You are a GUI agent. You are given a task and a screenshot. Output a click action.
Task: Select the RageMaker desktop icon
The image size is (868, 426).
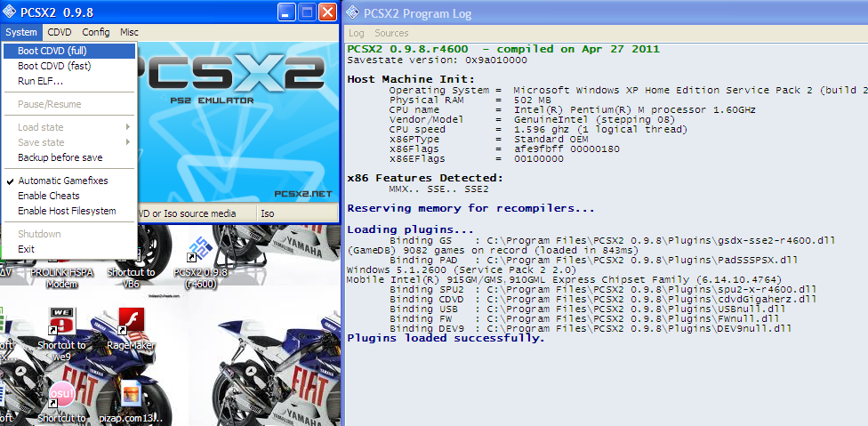pyautogui.click(x=132, y=328)
